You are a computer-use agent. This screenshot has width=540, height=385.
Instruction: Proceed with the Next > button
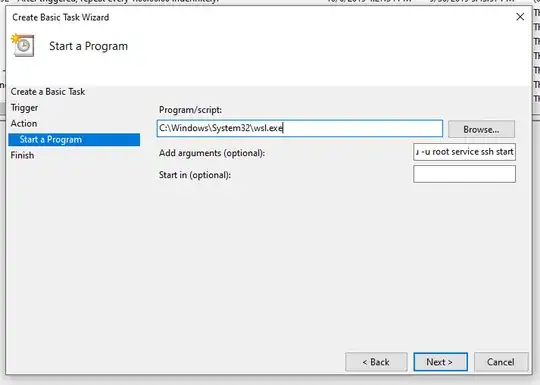(x=440, y=362)
